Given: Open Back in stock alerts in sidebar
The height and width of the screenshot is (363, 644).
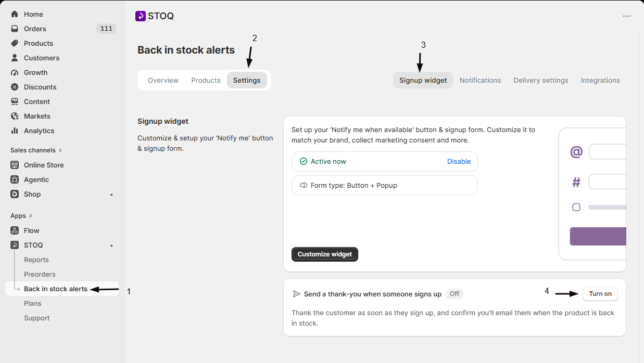Looking at the screenshot, I should (x=62, y=289).
